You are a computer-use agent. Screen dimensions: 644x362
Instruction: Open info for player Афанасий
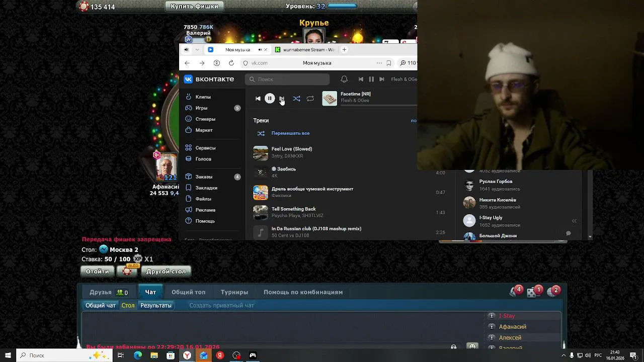[x=492, y=327]
